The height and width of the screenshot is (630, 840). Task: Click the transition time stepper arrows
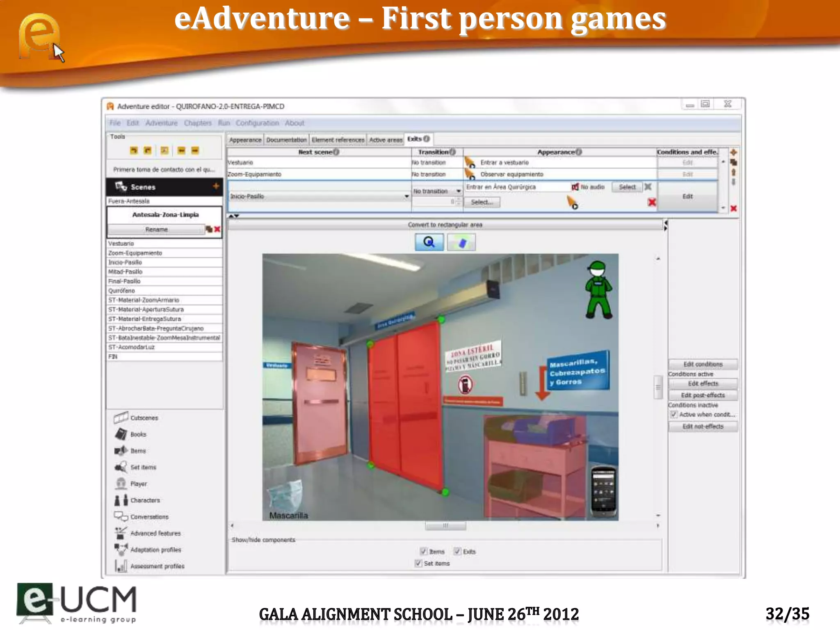[459, 202]
